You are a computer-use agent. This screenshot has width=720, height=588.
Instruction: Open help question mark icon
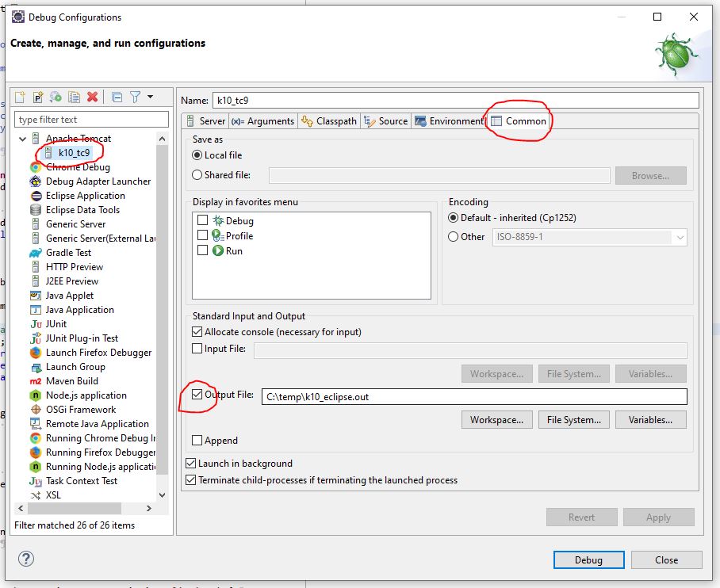(26, 559)
